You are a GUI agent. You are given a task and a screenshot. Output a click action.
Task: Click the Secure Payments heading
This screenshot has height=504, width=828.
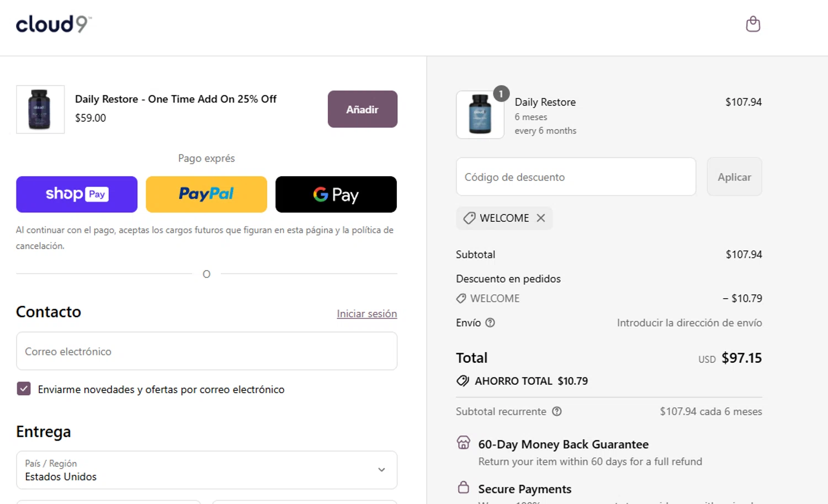tap(524, 489)
